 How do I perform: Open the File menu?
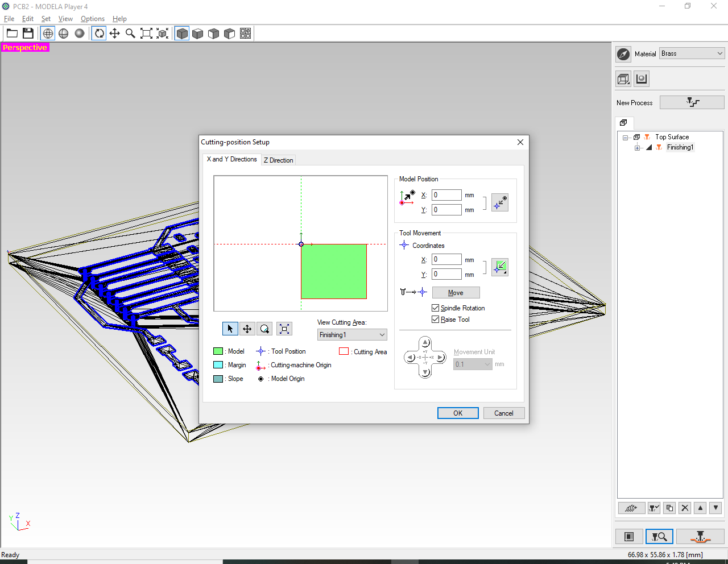point(9,19)
